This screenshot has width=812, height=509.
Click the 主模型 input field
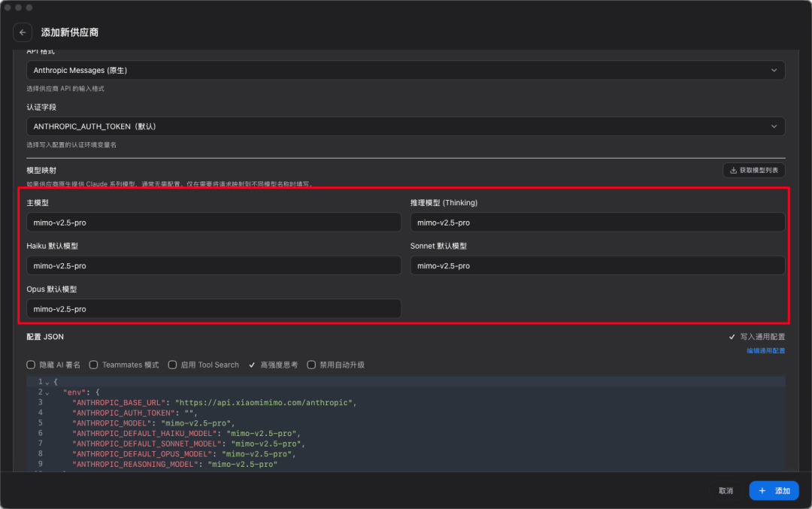click(214, 223)
